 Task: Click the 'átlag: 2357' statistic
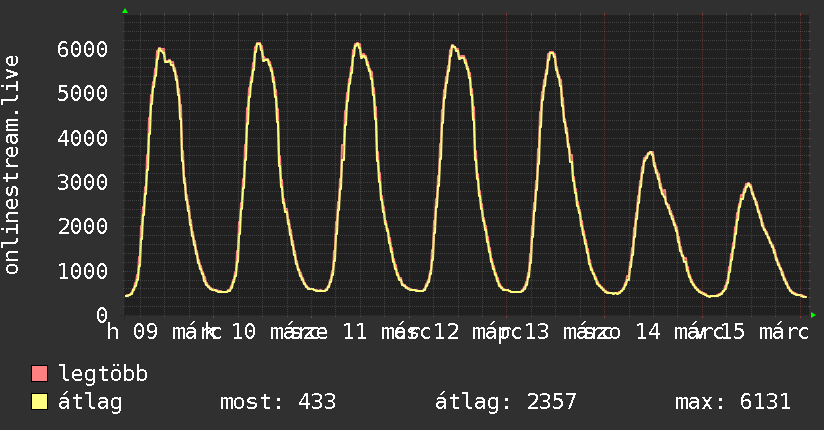[506, 402]
